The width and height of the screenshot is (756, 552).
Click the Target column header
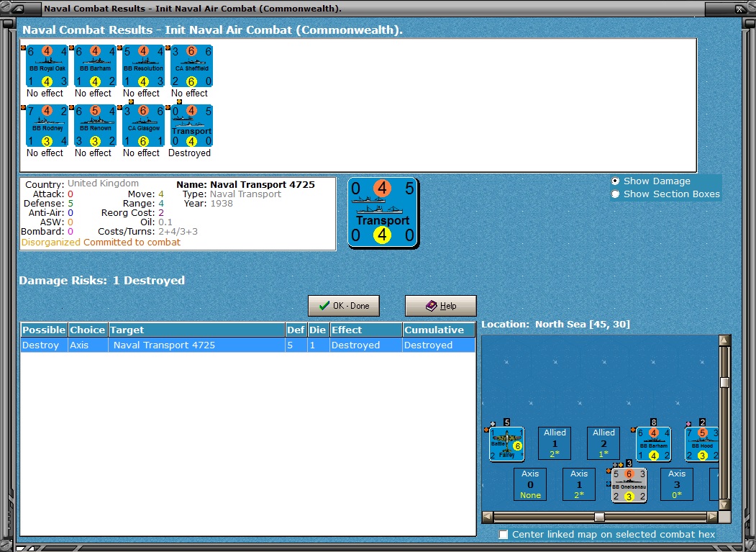pyautogui.click(x=196, y=330)
